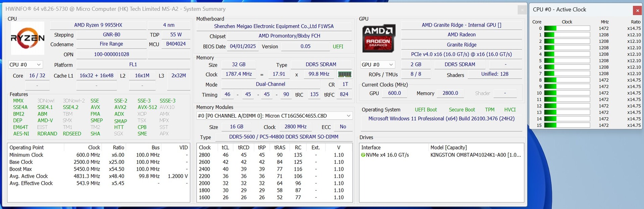
Task: Select the 2400 clock row in timing table
Action: point(274,169)
